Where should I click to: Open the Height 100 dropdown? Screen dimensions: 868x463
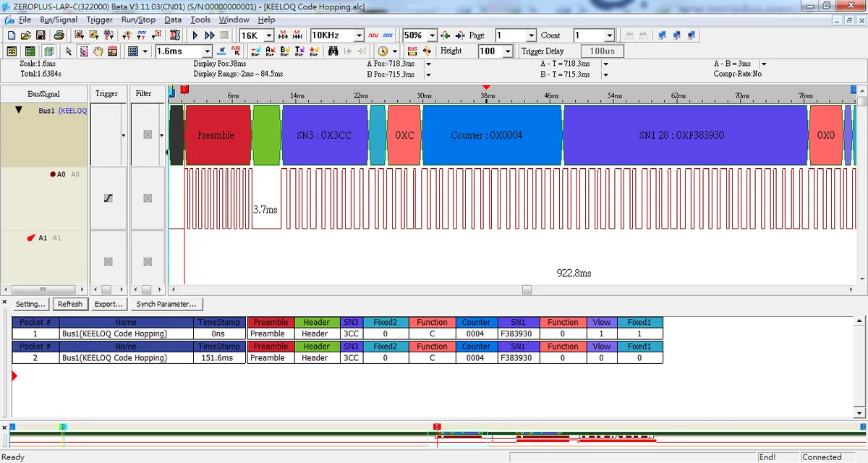coord(508,51)
